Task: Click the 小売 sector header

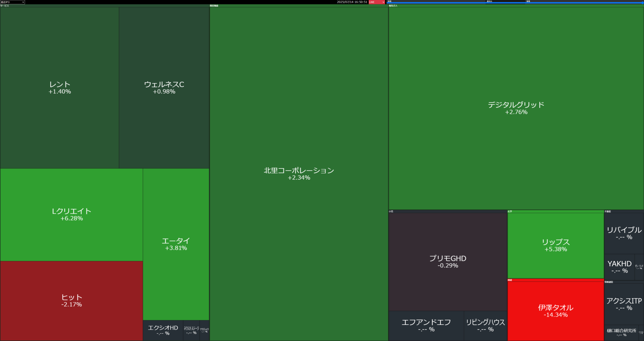Action: (x=448, y=211)
